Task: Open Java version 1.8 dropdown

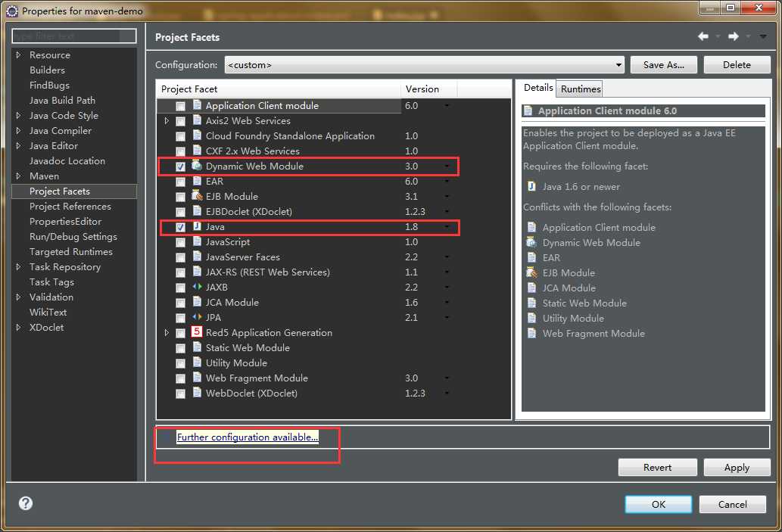Action: (447, 226)
